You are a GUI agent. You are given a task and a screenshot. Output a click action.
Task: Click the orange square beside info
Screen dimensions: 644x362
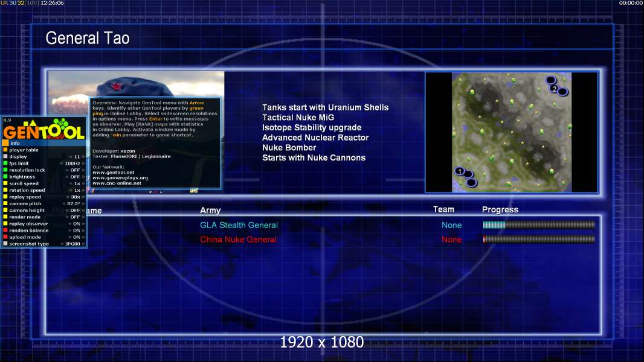5,143
